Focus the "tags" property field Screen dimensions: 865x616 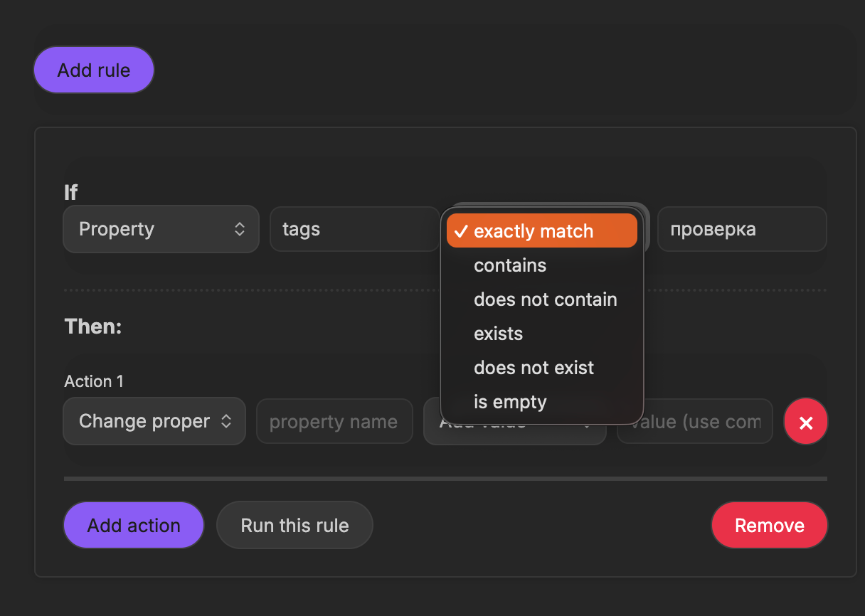(354, 229)
